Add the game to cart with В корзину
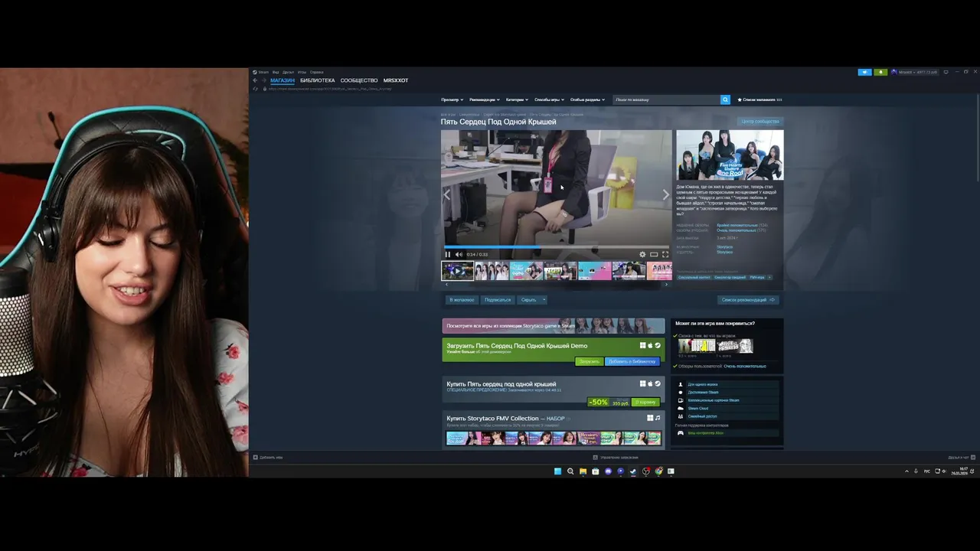Screen dimensions: 980x551 click(645, 402)
